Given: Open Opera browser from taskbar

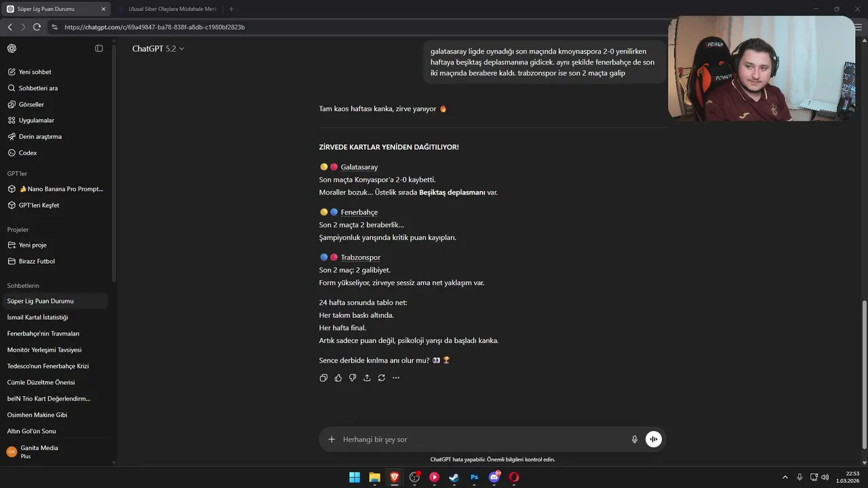Looking at the screenshot, I should click(514, 477).
